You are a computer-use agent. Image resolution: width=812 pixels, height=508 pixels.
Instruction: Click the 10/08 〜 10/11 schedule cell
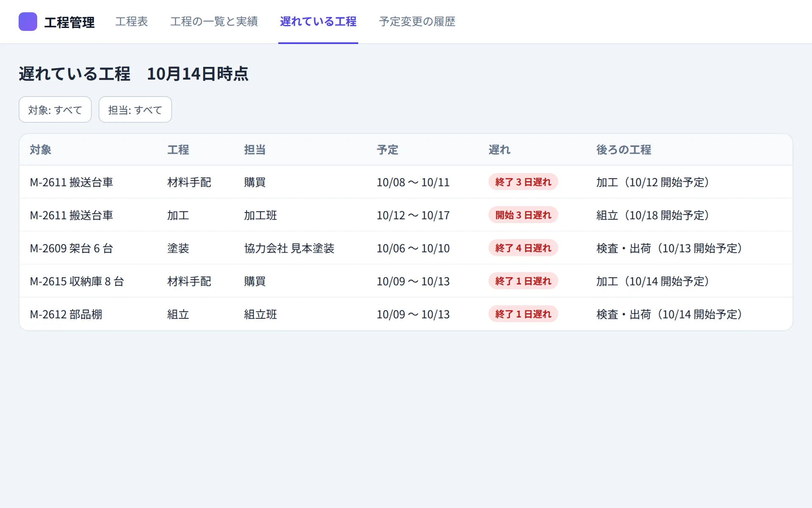tap(413, 182)
